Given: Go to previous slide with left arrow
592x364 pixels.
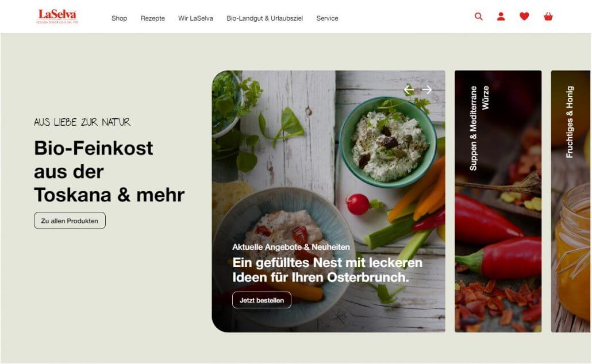Looking at the screenshot, I should [409, 90].
